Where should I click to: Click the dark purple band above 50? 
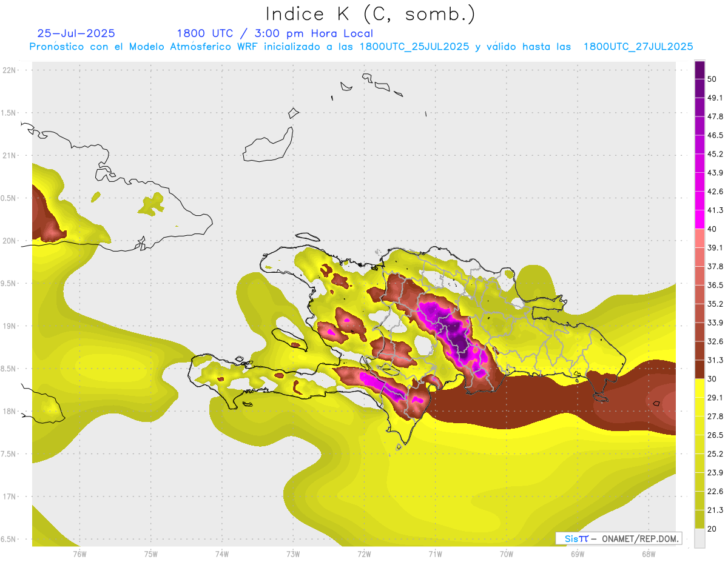coord(699,70)
